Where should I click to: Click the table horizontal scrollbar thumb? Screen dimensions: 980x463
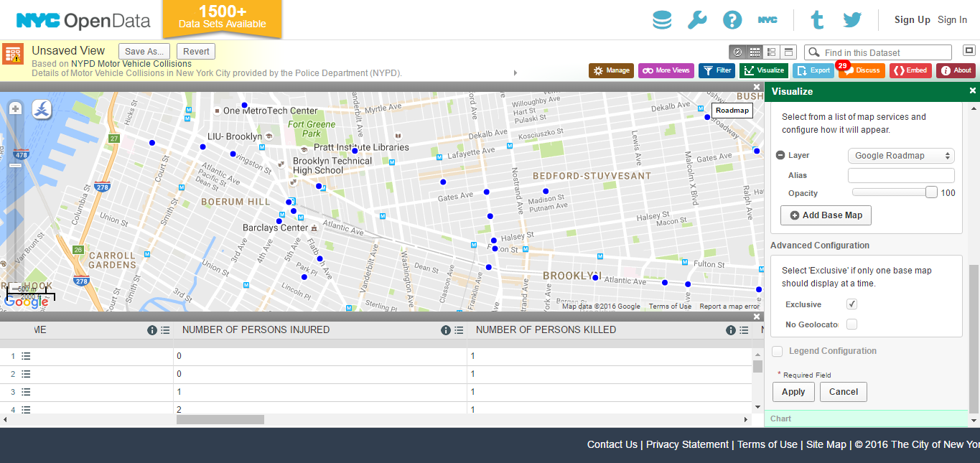[220, 419]
